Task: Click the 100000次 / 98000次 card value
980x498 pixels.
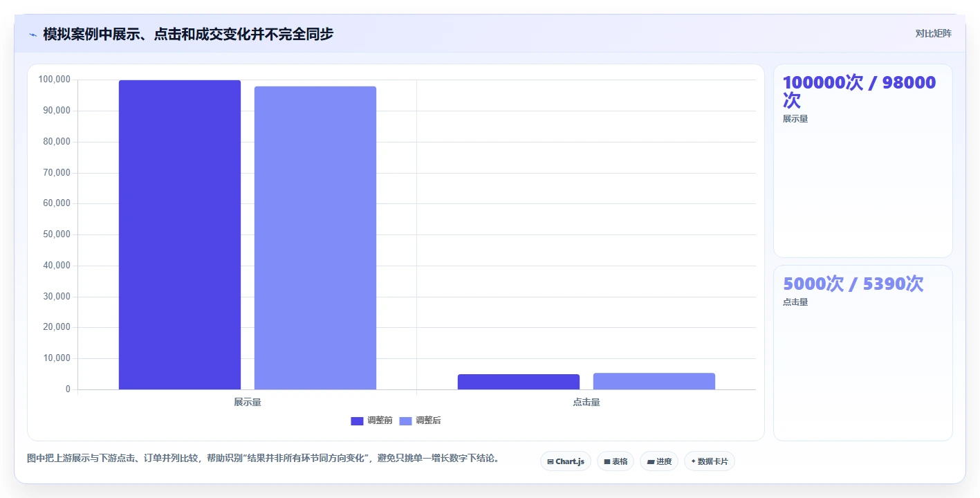Action: point(860,91)
